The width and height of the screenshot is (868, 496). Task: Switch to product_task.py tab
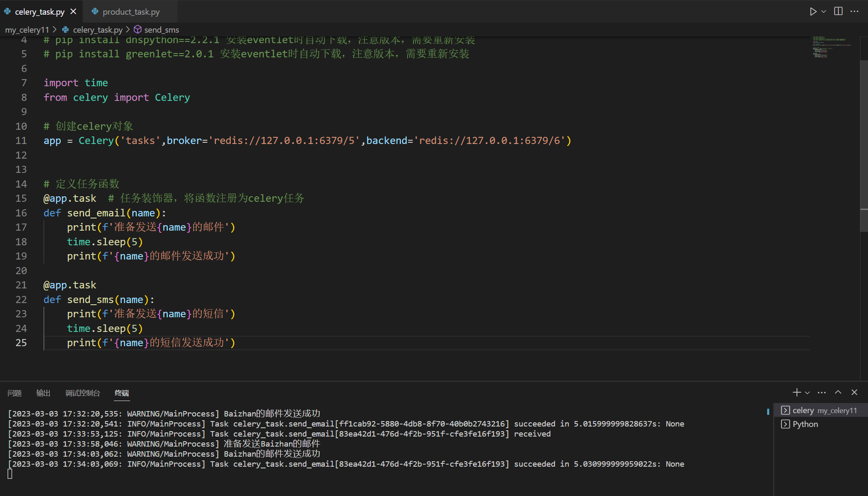(130, 12)
